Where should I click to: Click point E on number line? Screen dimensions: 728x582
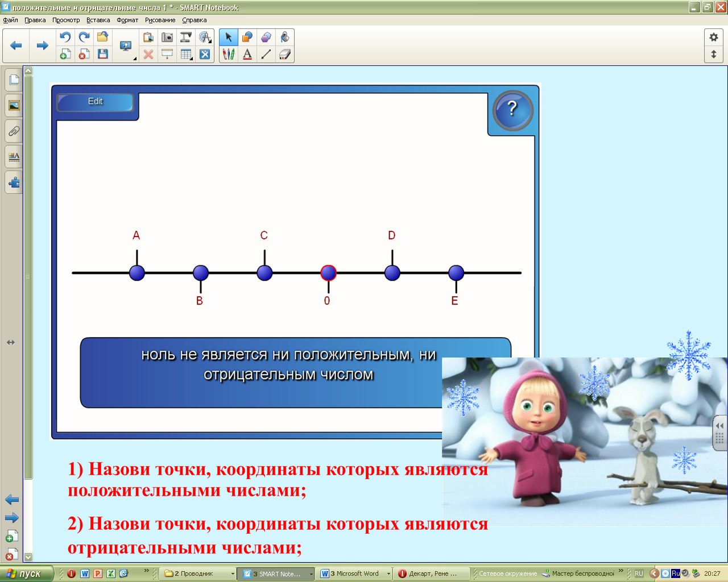(x=456, y=273)
